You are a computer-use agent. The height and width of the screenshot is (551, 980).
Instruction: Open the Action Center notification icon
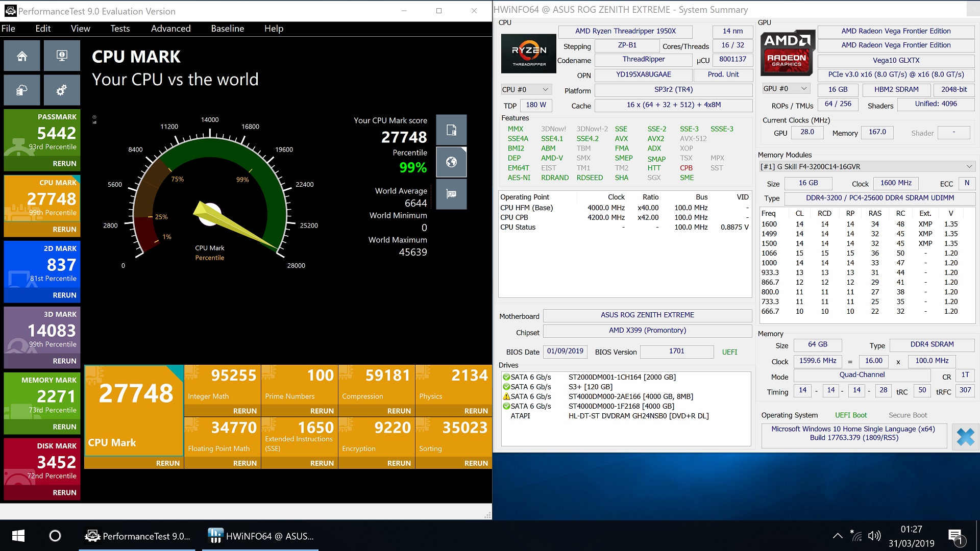(x=955, y=536)
